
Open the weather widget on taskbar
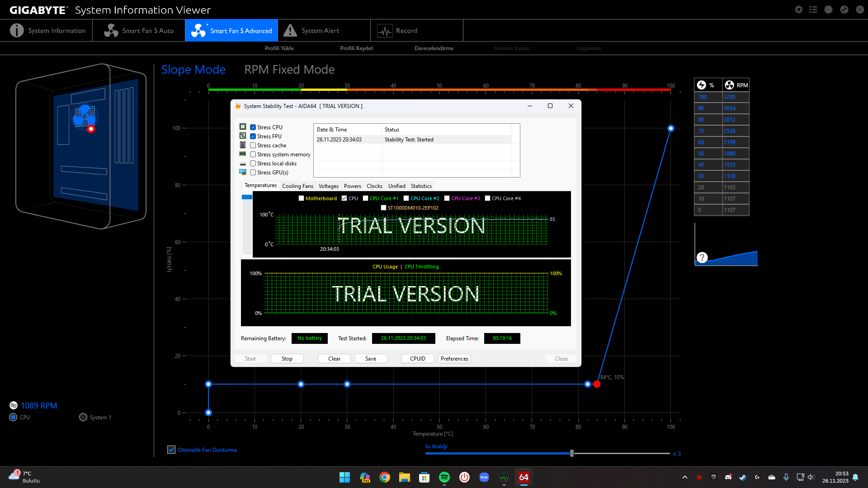(x=24, y=477)
